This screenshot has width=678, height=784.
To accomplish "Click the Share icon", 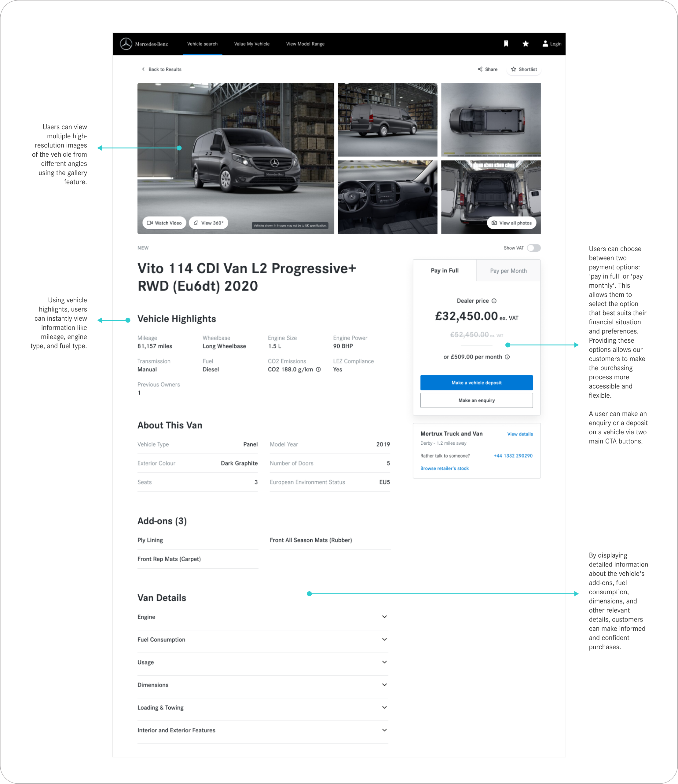I will (x=480, y=69).
